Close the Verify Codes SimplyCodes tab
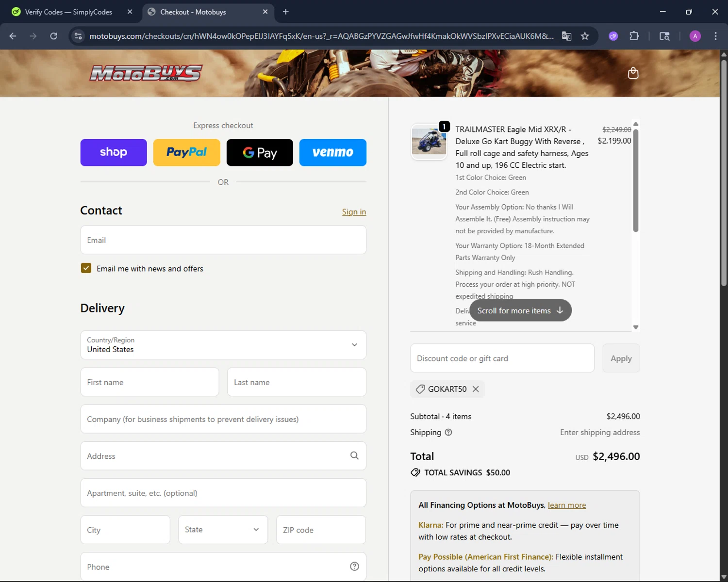This screenshot has width=728, height=582. click(x=130, y=12)
